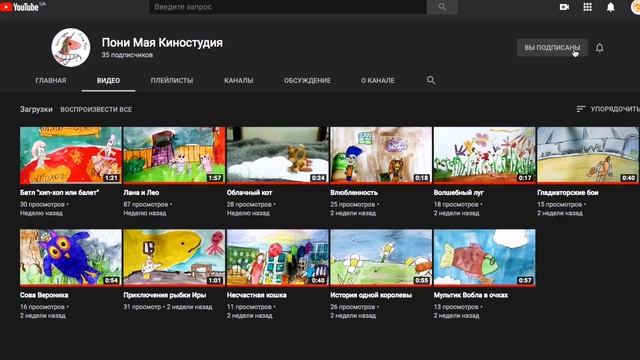Click ВОСПРОИЗВЕСТИ ВСЕ
The image size is (640, 360).
(x=96, y=109)
